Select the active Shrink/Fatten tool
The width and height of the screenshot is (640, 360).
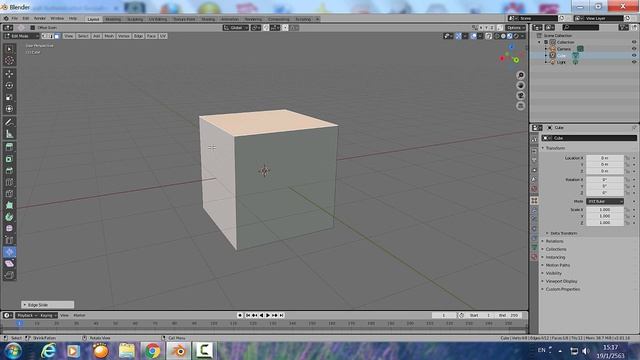pyautogui.click(x=9, y=252)
